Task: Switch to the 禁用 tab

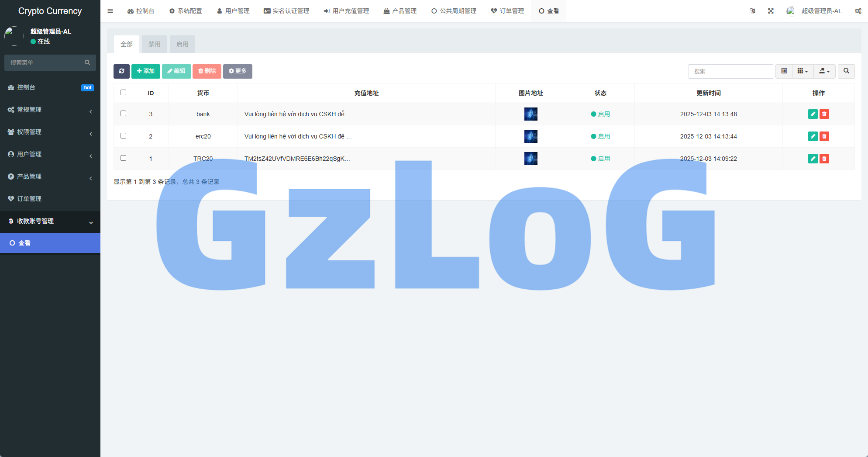Action: 154,44
